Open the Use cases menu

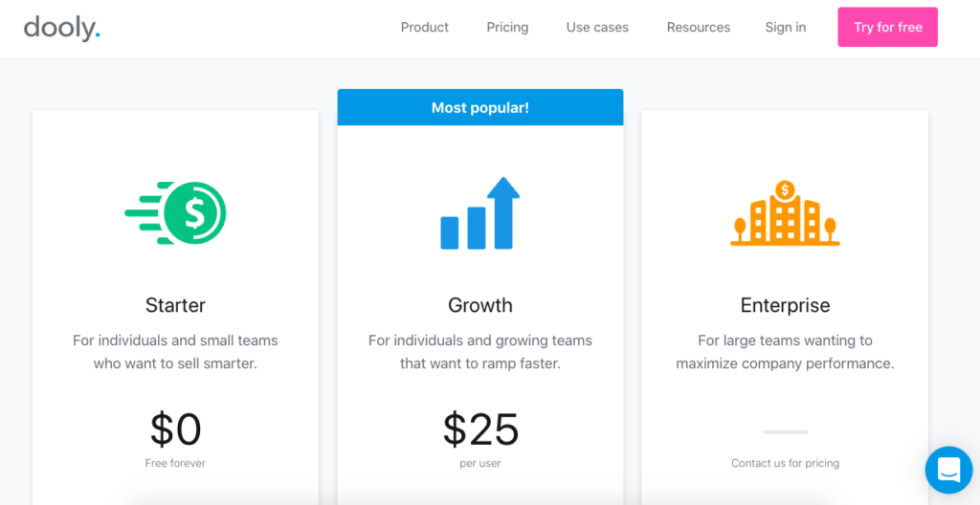pos(597,28)
